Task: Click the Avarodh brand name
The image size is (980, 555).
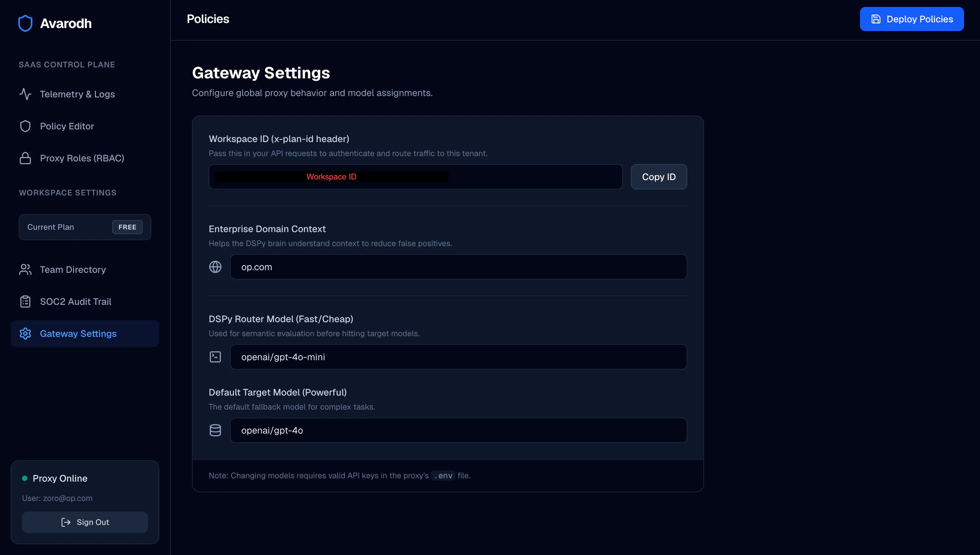Action: (66, 24)
